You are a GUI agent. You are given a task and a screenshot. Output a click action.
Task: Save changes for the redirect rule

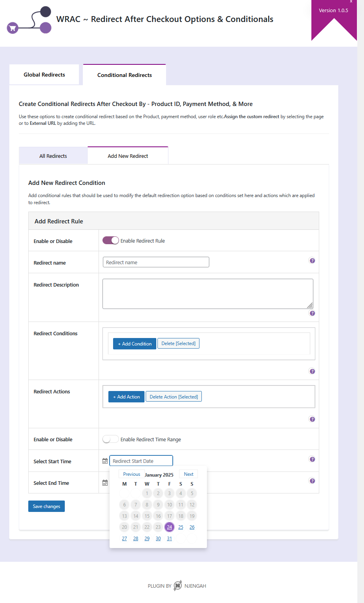click(46, 506)
